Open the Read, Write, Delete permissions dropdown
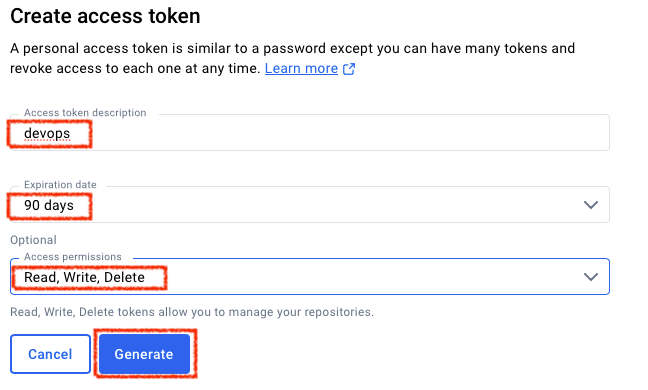This screenshot has width=648, height=390. click(310, 276)
